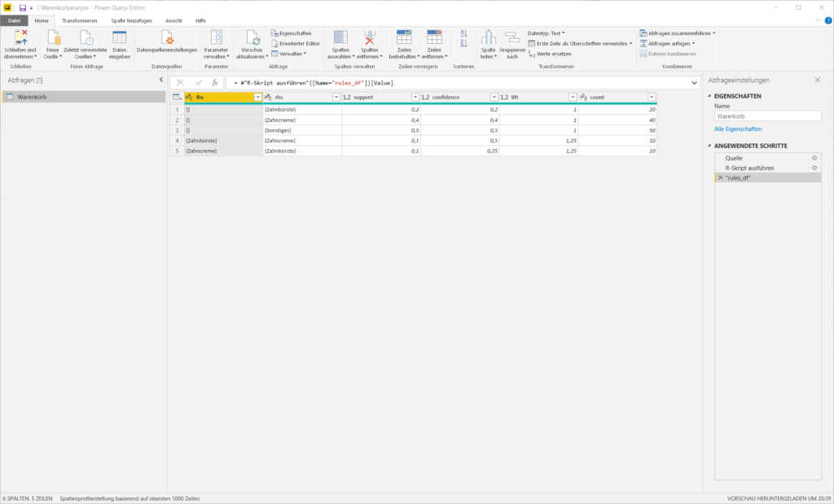Screen dimensions: 834x504
Task: Click Name field containing Warenkorb
Action: (x=767, y=116)
